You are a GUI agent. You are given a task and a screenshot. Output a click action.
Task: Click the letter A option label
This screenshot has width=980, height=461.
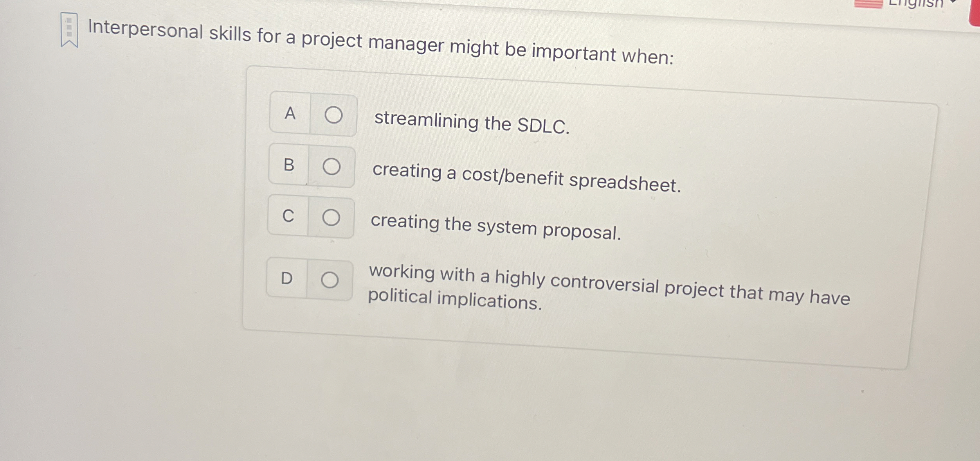coord(289,115)
